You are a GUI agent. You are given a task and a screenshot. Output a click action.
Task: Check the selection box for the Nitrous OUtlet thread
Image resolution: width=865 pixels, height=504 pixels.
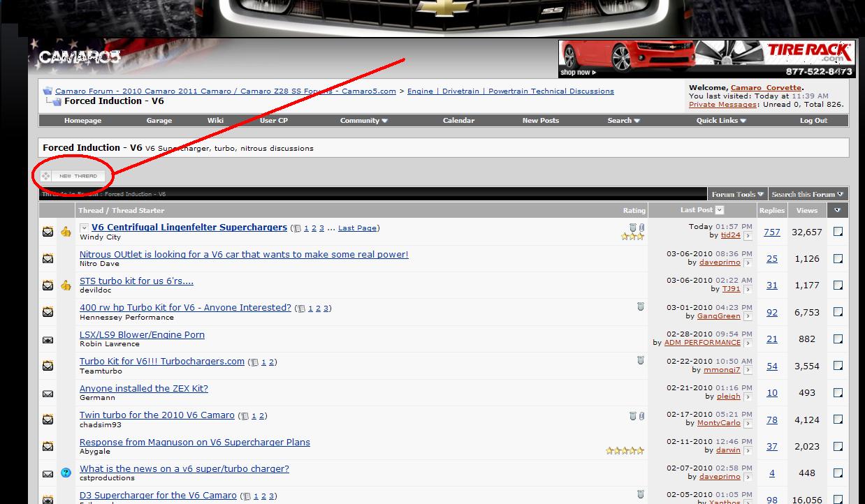pos(838,258)
